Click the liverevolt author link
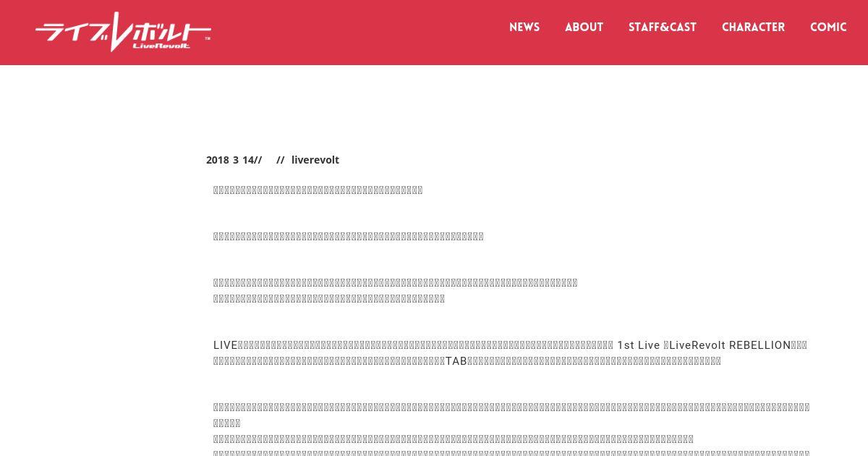This screenshot has height=456, width=868. click(x=315, y=160)
